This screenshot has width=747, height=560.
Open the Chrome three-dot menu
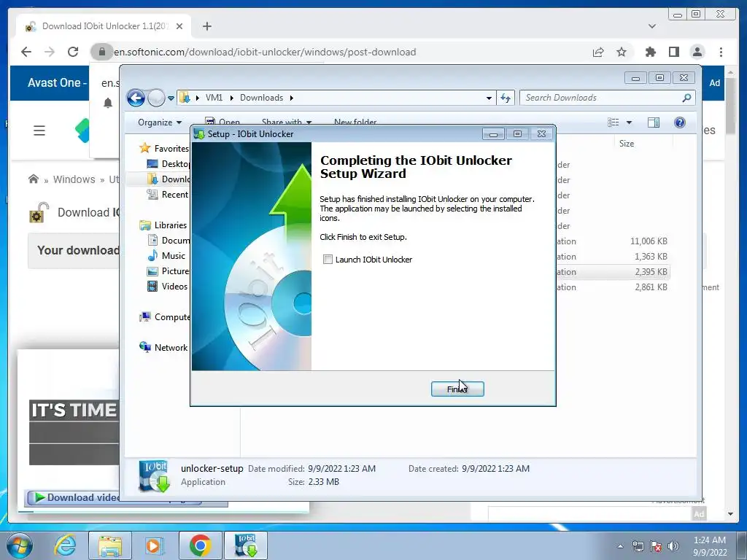coord(721,52)
